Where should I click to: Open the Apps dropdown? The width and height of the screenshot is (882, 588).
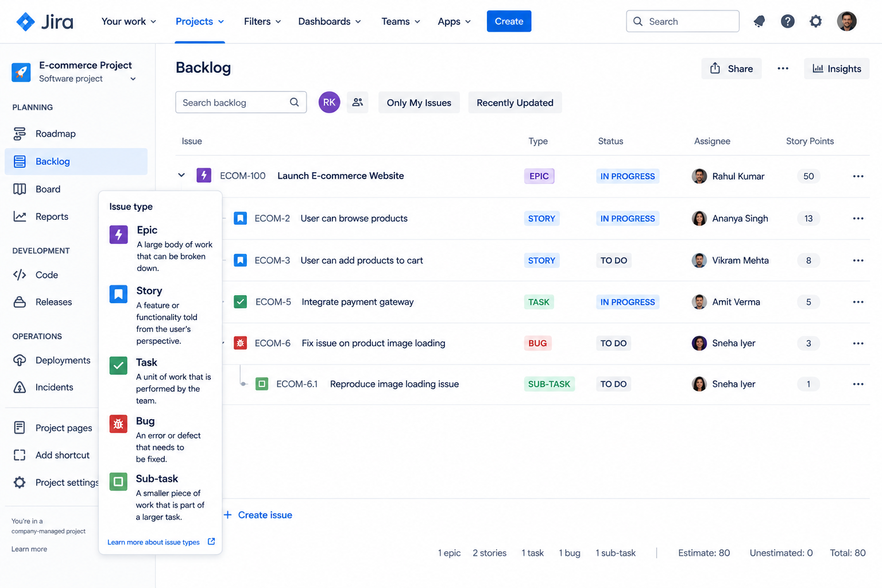tap(454, 21)
